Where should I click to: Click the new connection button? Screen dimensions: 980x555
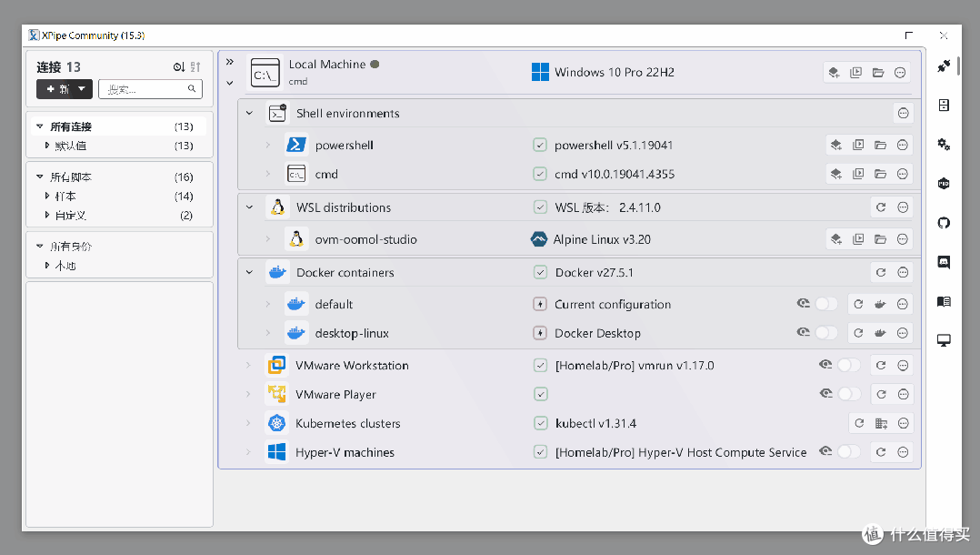click(57, 89)
